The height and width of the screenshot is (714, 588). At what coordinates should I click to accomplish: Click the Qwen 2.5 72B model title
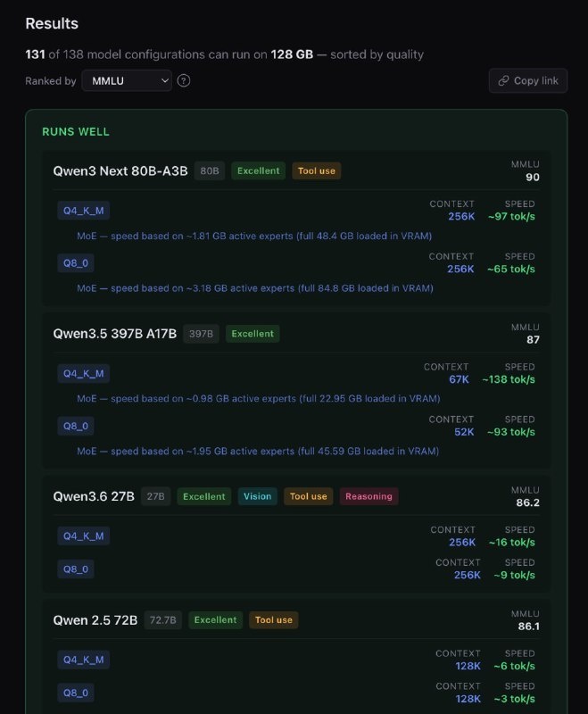pyautogui.click(x=95, y=620)
